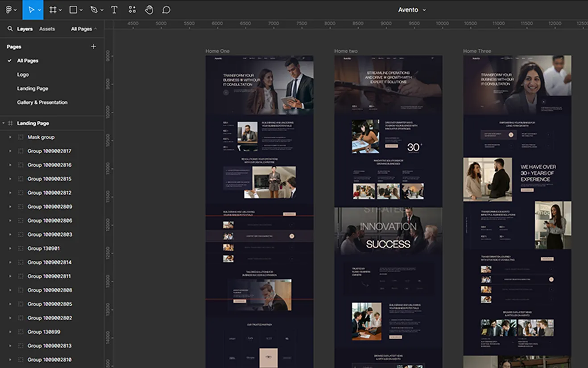Collapse the All Pages list selector
The width and height of the screenshot is (588, 368).
(x=84, y=29)
